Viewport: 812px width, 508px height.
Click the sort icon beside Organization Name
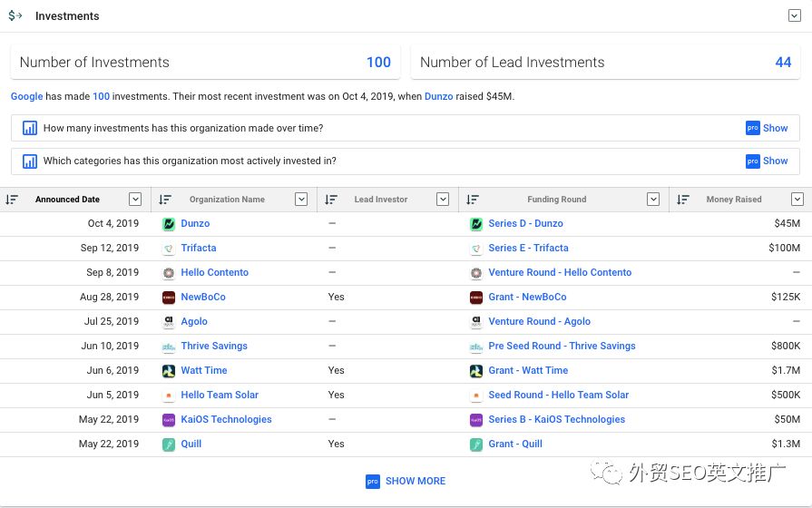[x=165, y=200]
